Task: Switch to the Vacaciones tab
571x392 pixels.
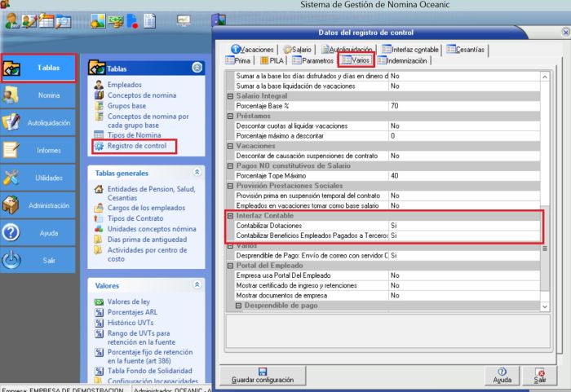Action: coord(253,50)
